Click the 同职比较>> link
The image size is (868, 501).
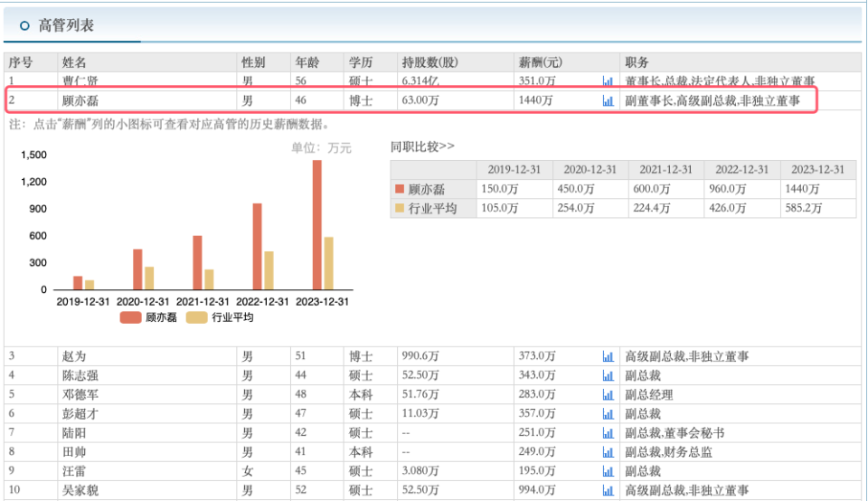pos(422,147)
